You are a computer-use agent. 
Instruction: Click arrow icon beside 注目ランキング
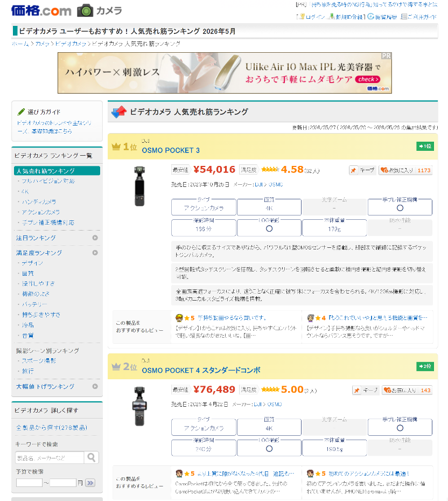95,238
